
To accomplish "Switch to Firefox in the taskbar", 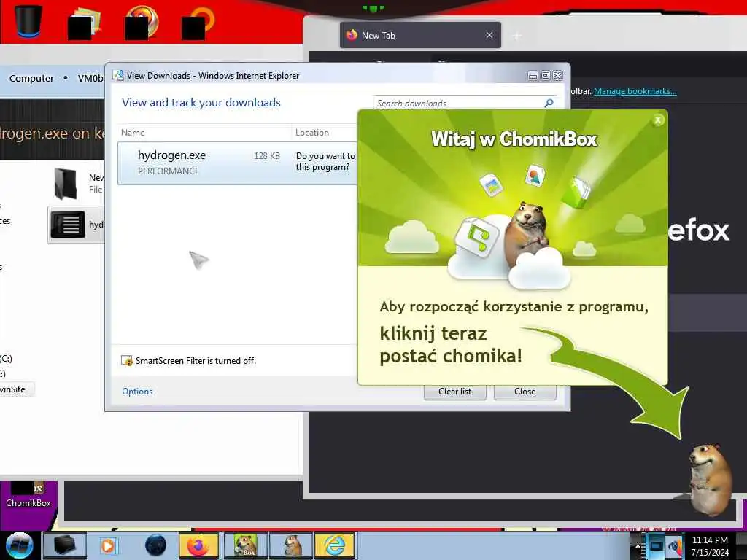I will [x=198, y=545].
